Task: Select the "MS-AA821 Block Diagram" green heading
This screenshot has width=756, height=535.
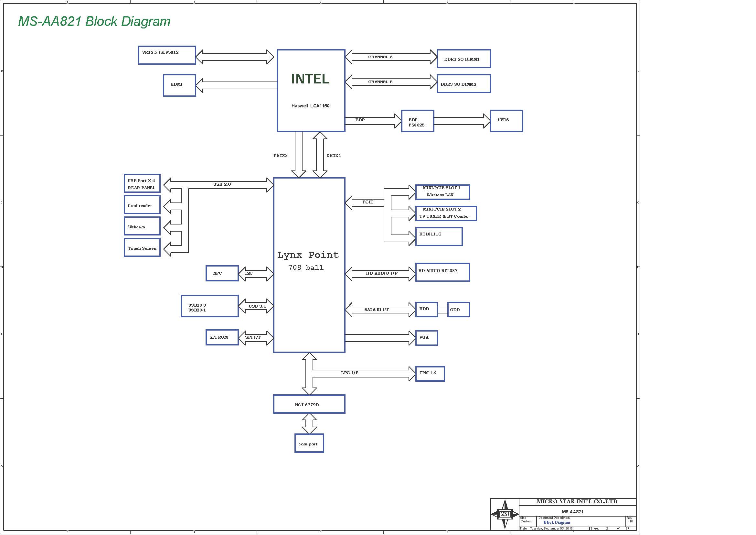Action: click(94, 21)
